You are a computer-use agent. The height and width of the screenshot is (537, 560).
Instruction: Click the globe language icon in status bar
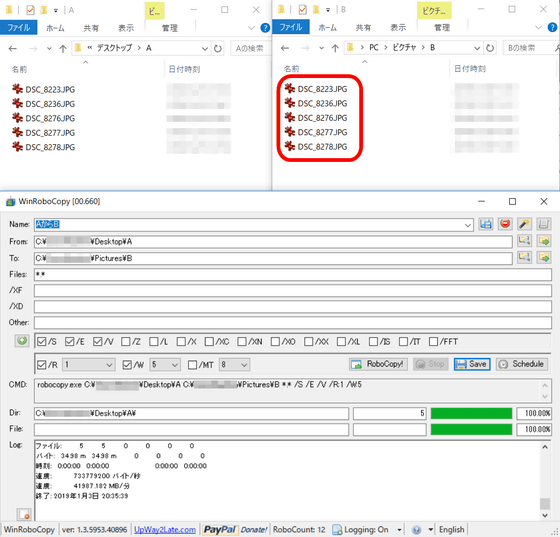(416, 530)
